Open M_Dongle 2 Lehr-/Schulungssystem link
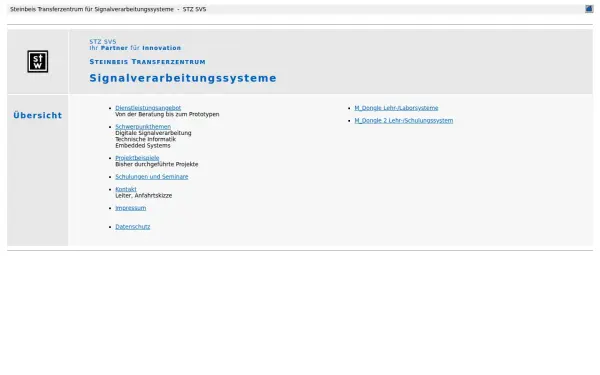 (x=403, y=121)
